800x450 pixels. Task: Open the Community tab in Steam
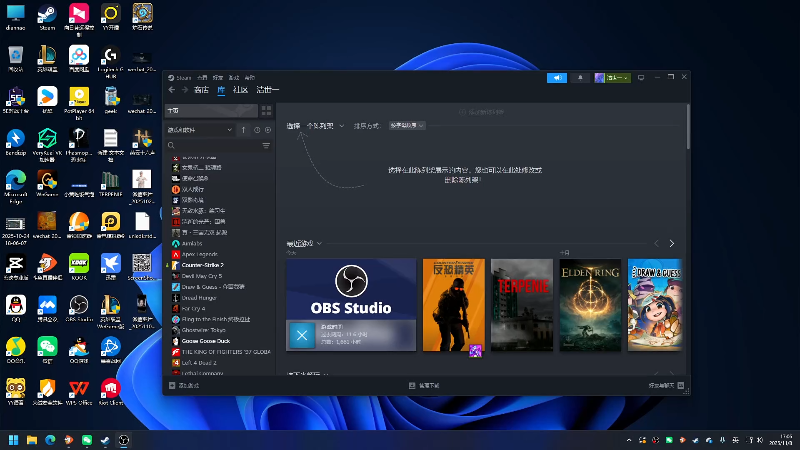[x=240, y=90]
